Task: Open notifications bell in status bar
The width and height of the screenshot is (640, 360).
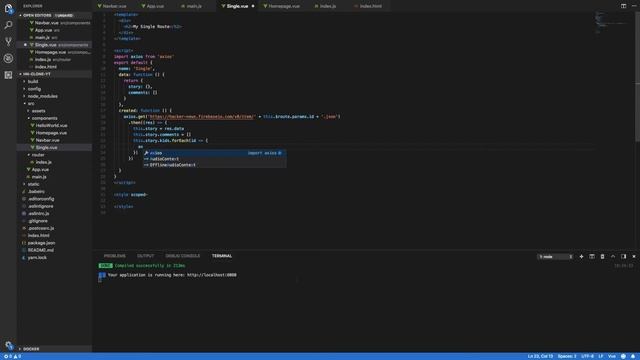Action: pos(633,356)
